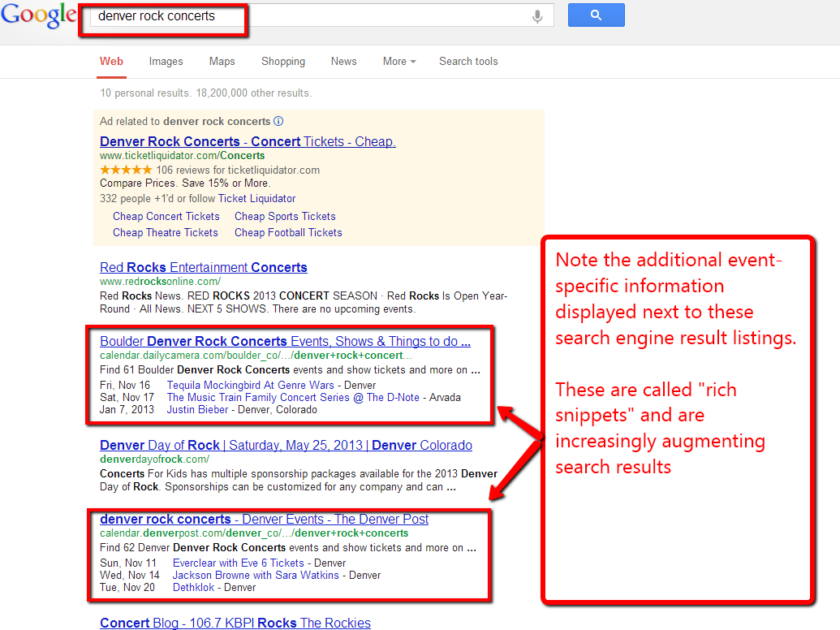Switch to the Images tab
840x630 pixels.
tap(166, 62)
